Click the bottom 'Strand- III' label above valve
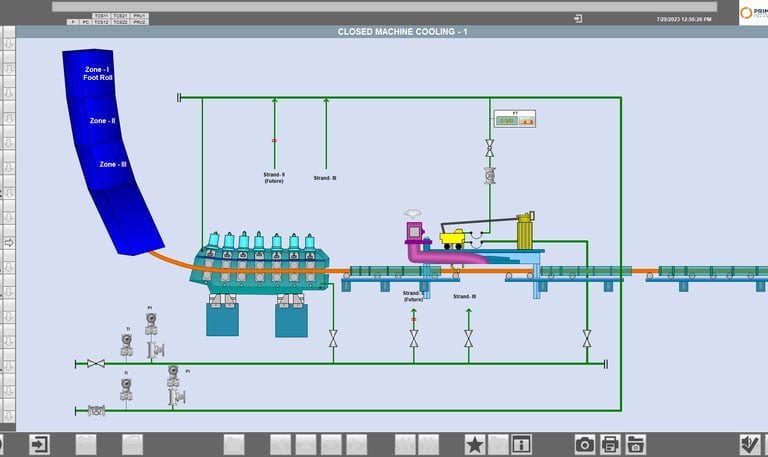This screenshot has height=457, width=768. click(x=464, y=296)
